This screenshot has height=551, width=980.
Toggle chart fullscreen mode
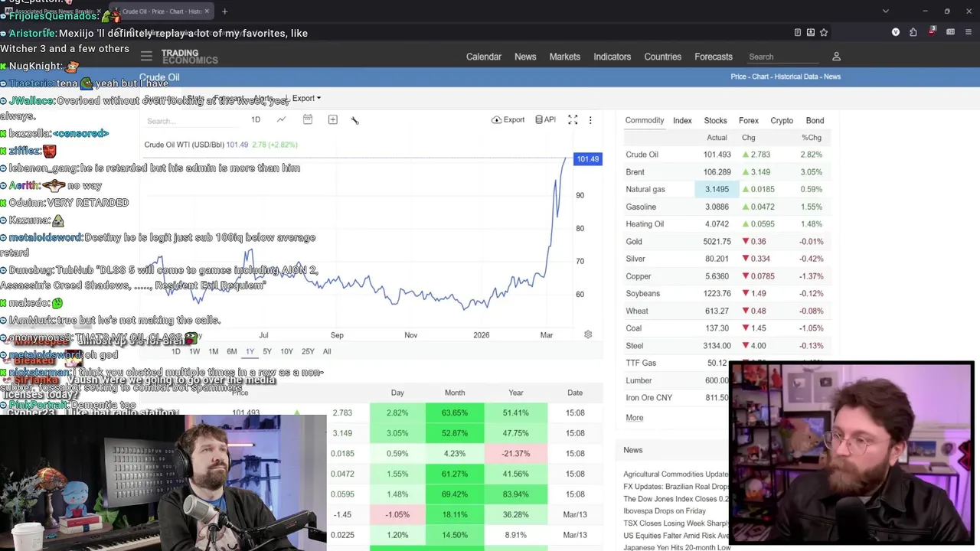point(572,119)
